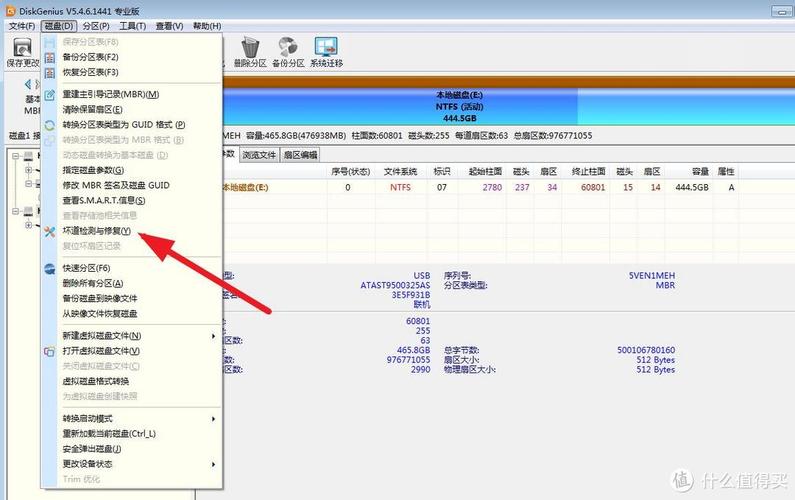Image resolution: width=795 pixels, height=500 pixels.
Task: Click the serial number value 5VEN1MEH
Action: 652,276
